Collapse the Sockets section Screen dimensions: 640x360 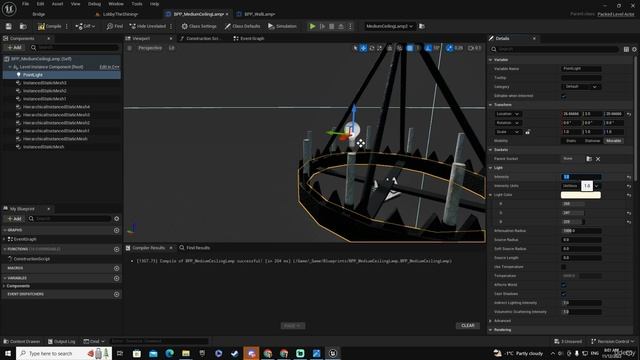[491, 150]
